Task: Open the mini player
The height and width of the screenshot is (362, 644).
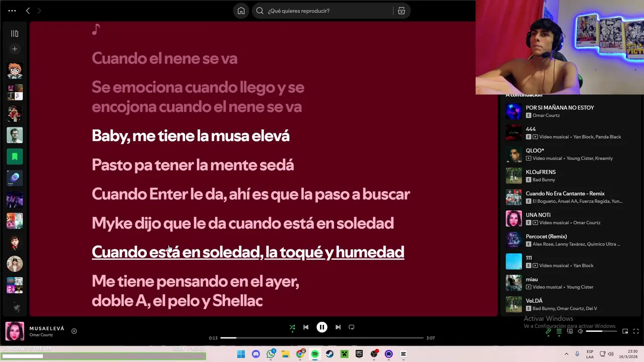Action: (x=625, y=331)
